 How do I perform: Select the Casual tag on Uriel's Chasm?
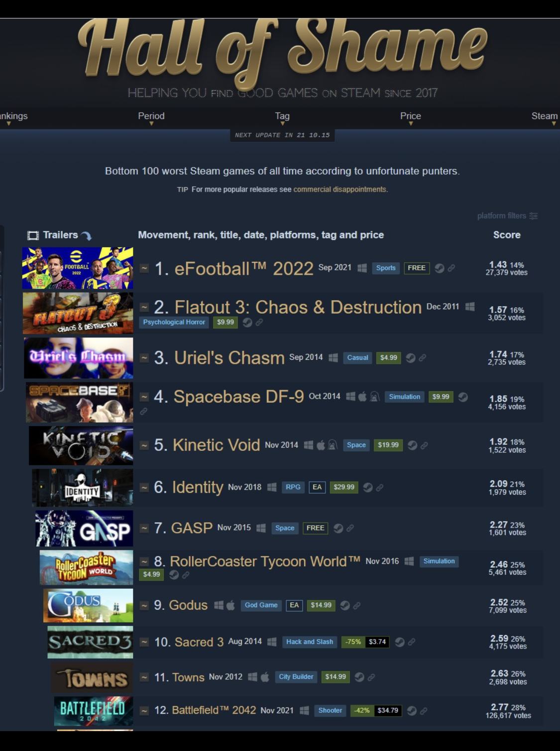click(357, 358)
